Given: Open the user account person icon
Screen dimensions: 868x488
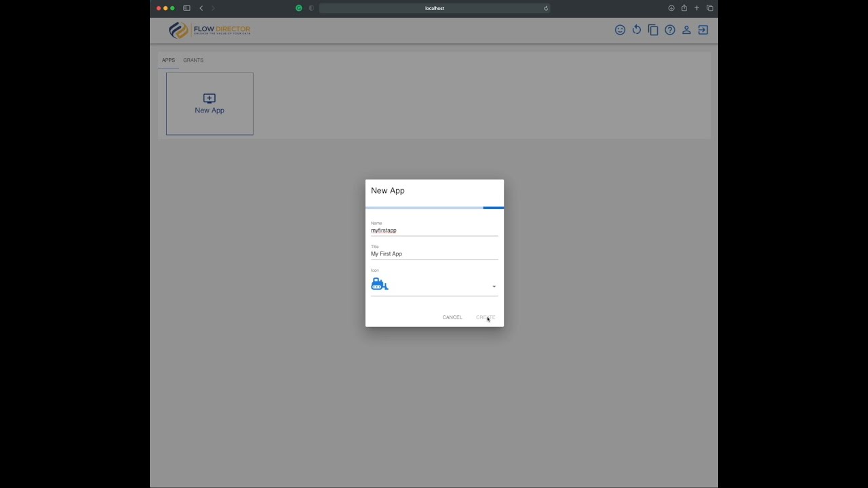Looking at the screenshot, I should (686, 30).
